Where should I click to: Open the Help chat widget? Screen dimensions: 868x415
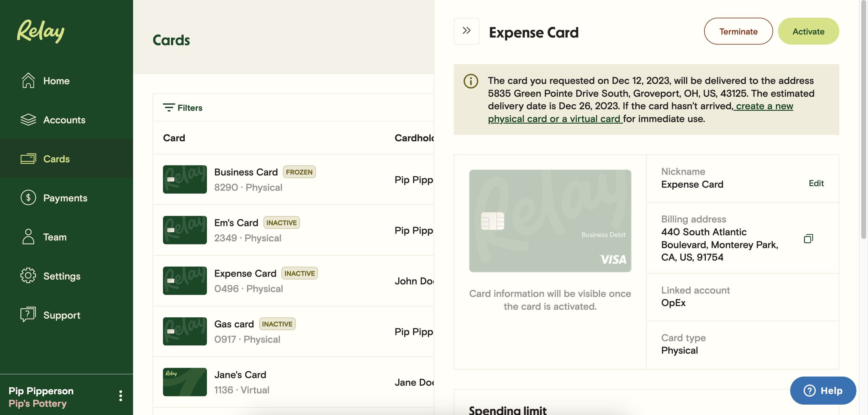coord(823,390)
